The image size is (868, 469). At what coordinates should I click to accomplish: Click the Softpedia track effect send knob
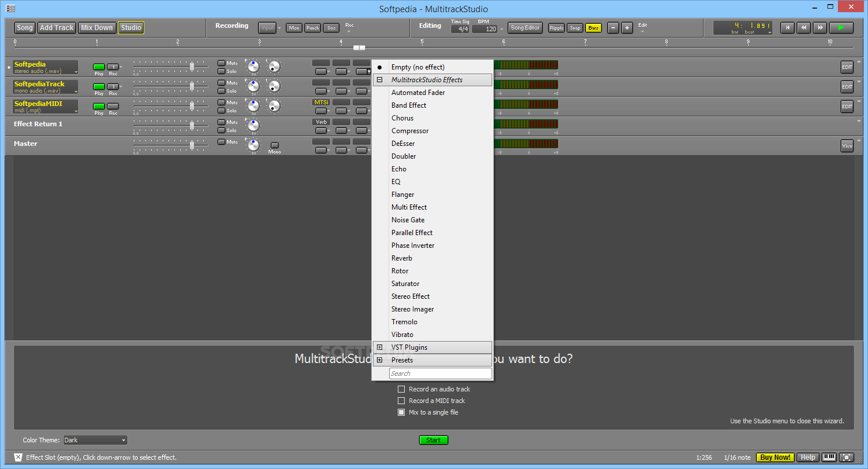click(274, 67)
